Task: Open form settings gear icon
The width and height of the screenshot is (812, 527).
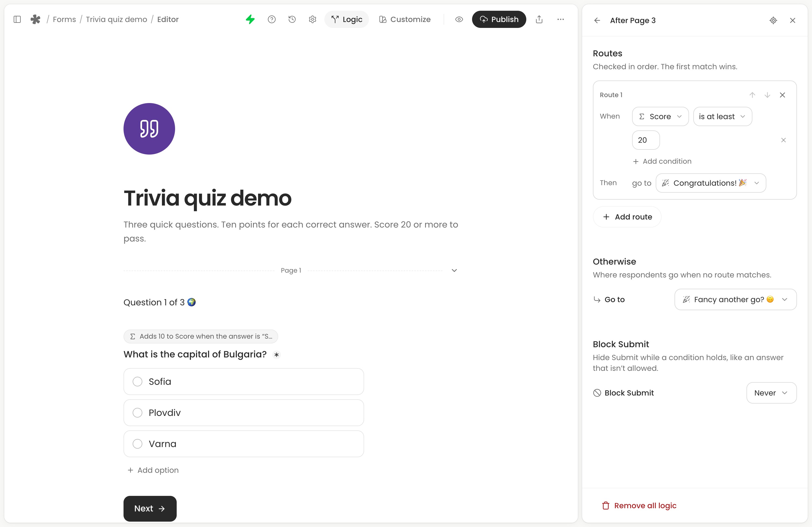Action: pos(313,19)
